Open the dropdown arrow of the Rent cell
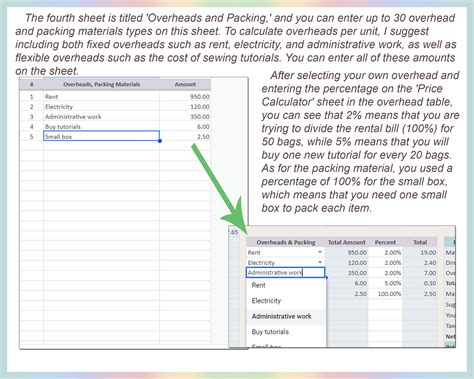Image resolution: width=474 pixels, height=379 pixels. point(320,252)
